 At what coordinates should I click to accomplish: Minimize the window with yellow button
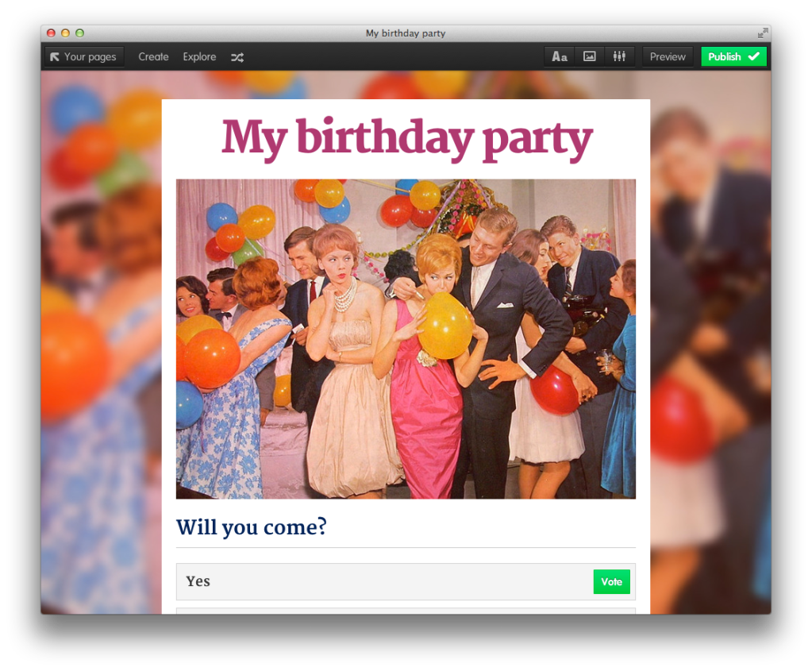tap(65, 33)
